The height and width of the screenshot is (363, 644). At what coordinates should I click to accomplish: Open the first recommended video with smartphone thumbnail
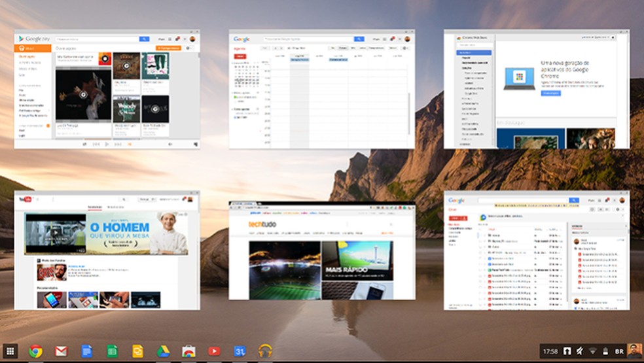tap(52, 300)
